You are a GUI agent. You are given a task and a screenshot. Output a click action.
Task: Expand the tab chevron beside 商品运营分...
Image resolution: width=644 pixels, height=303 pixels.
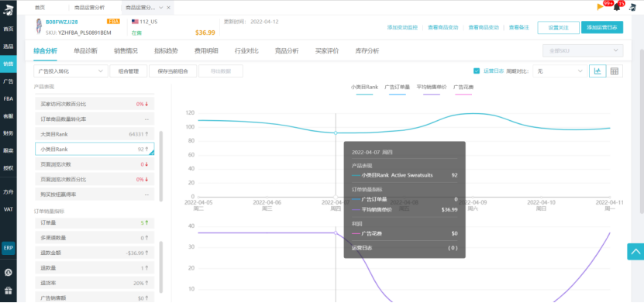pos(160,8)
